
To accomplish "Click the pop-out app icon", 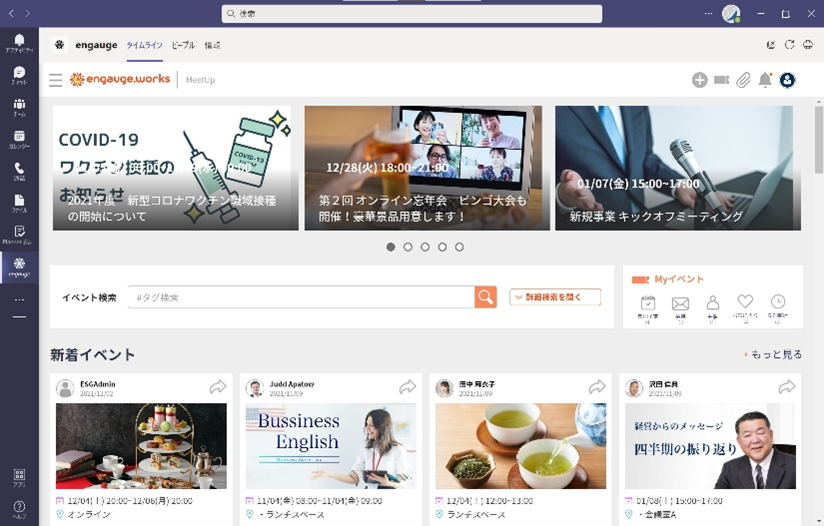I will pos(771,45).
